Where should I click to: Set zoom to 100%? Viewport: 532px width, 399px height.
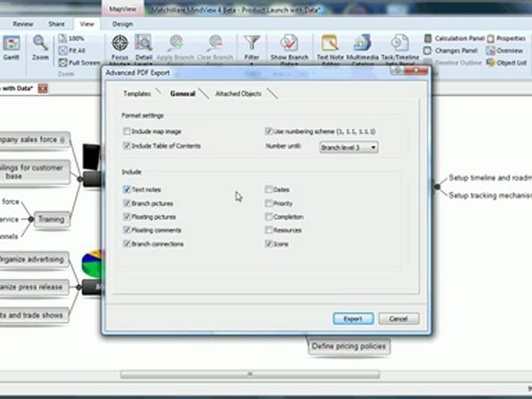coord(71,38)
